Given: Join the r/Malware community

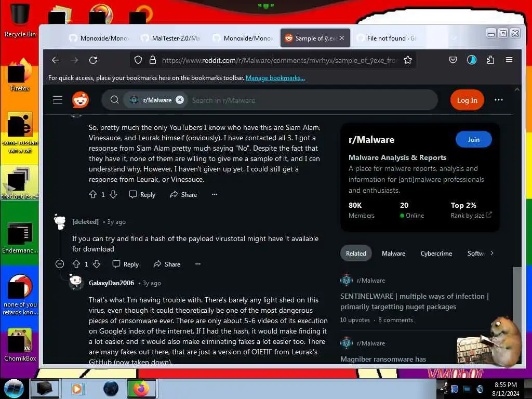Looking at the screenshot, I should tap(473, 139).
